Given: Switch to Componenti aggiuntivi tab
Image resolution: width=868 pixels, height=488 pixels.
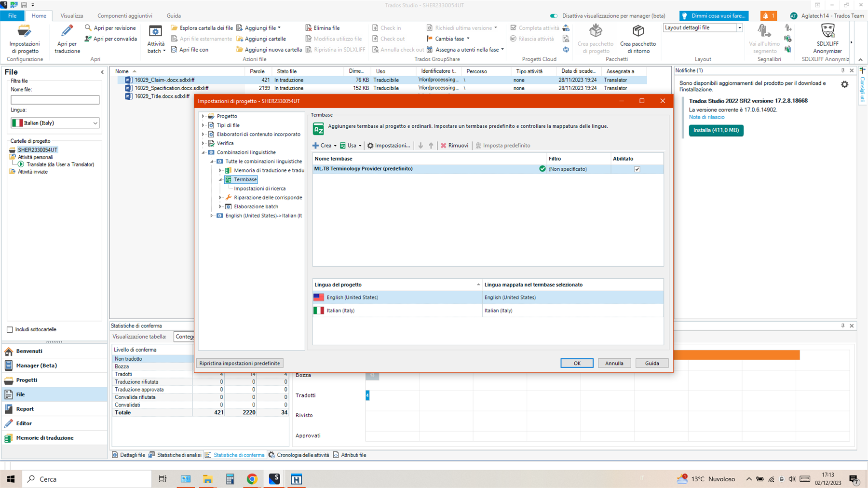Looking at the screenshot, I should point(125,16).
